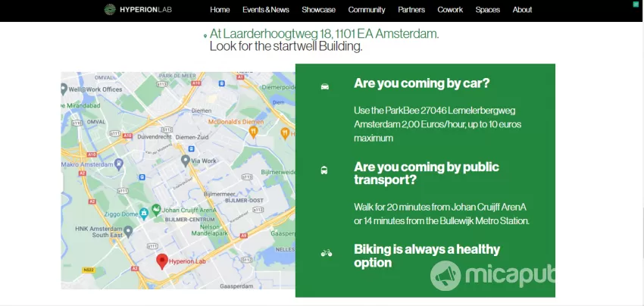This screenshot has height=306, width=644.
Task: Open the Events & News menu
Action: [266, 10]
